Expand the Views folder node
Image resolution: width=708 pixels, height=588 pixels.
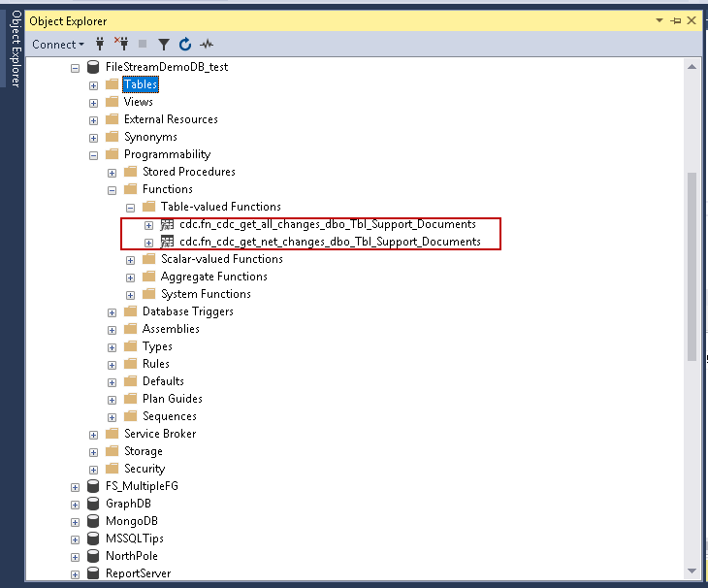click(93, 104)
